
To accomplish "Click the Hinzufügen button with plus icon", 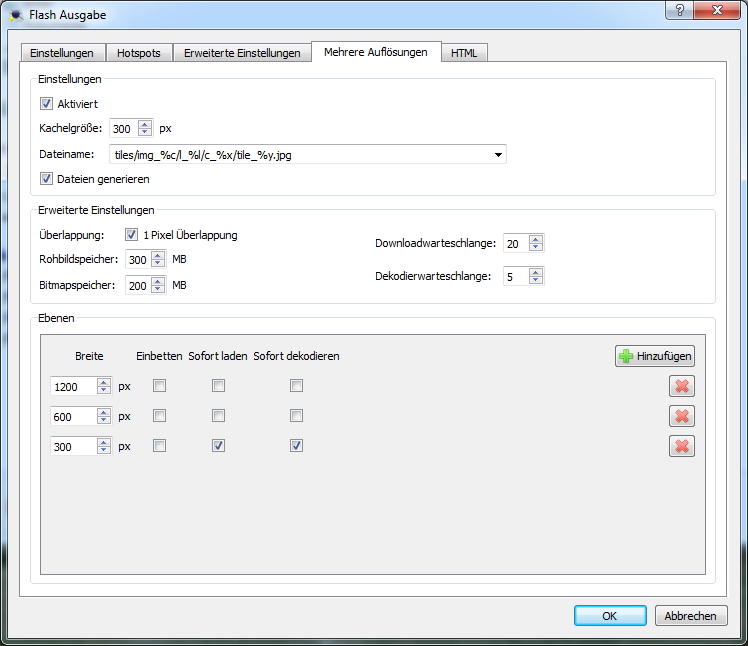I will pyautogui.click(x=654, y=356).
